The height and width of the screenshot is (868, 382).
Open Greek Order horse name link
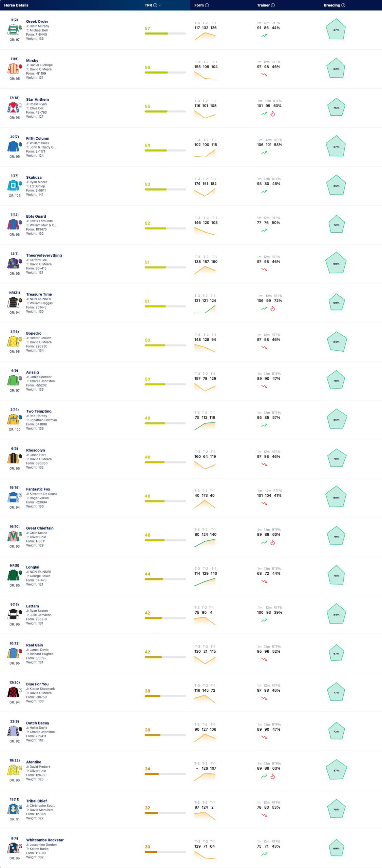coord(37,21)
